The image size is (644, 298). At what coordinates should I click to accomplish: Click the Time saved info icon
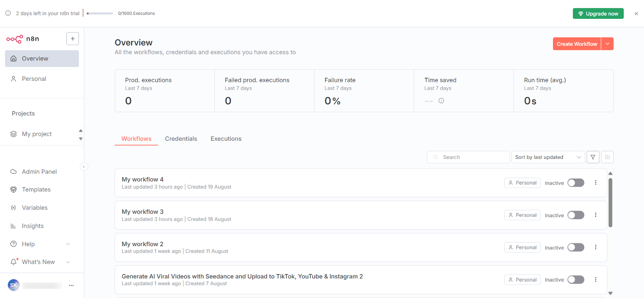pyautogui.click(x=441, y=101)
